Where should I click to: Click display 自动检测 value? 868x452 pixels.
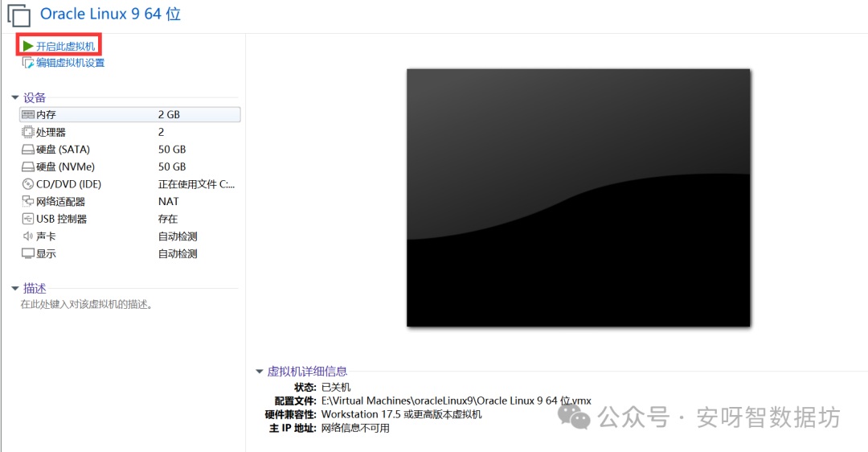click(x=178, y=253)
